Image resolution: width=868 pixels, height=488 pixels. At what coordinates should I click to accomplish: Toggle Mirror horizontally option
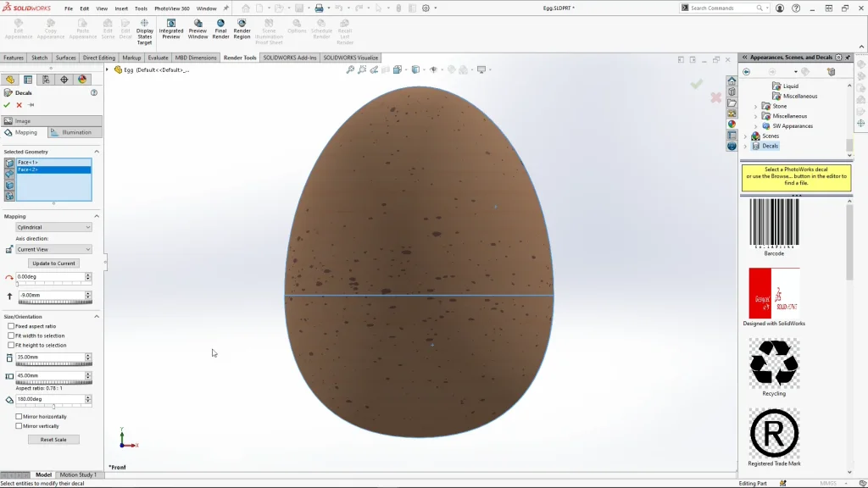(x=19, y=417)
